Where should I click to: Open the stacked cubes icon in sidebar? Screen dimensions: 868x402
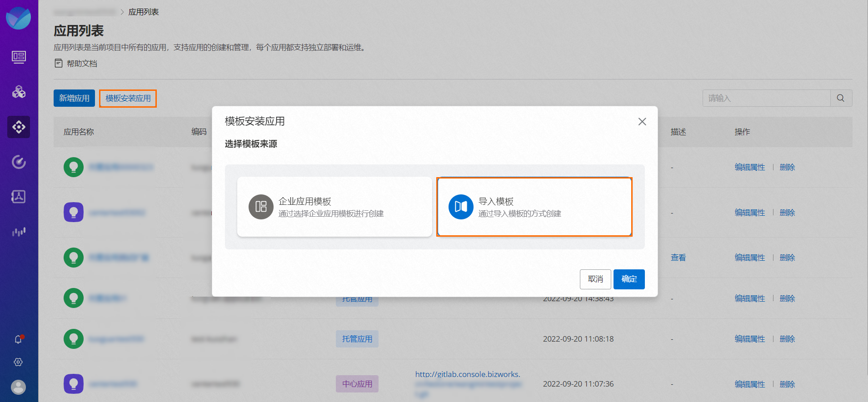coord(19,92)
